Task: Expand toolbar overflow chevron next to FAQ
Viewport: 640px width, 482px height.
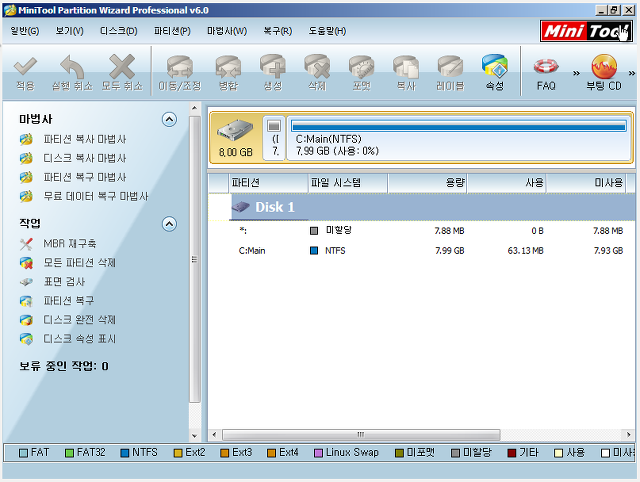Action: 576,73
